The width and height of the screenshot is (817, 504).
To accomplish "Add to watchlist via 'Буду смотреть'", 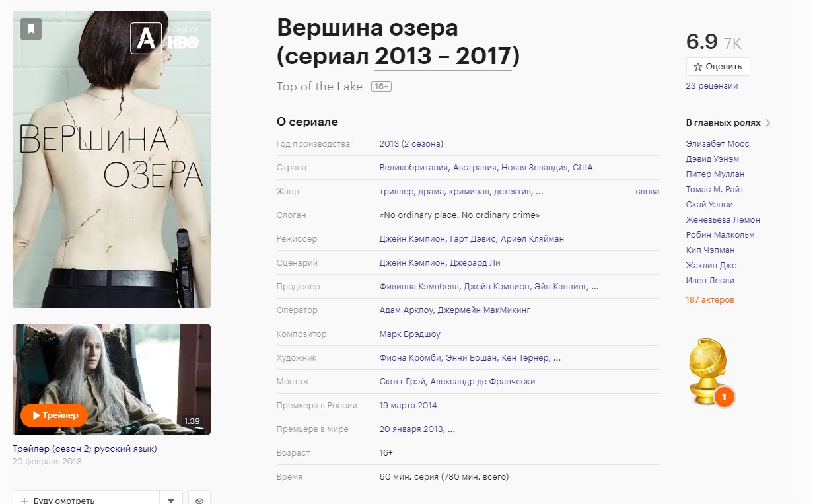I will click(86, 500).
